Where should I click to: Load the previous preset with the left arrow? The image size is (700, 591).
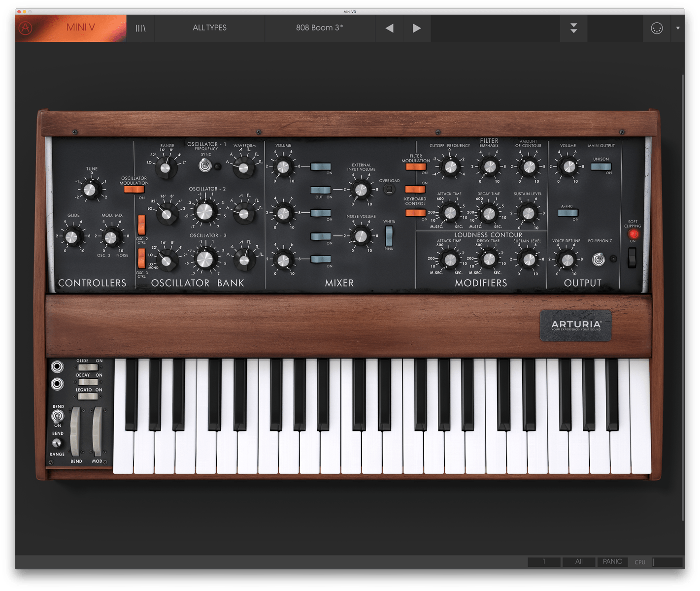(x=389, y=28)
